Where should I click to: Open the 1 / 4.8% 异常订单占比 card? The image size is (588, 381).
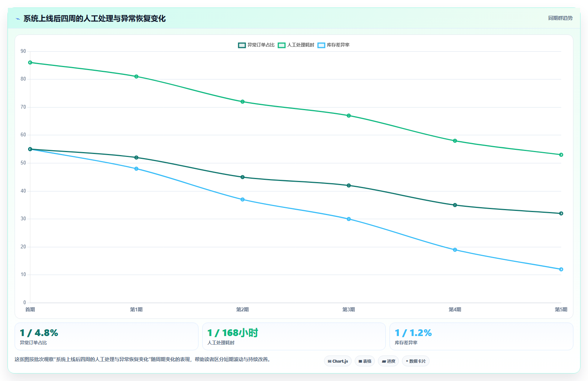pos(106,336)
